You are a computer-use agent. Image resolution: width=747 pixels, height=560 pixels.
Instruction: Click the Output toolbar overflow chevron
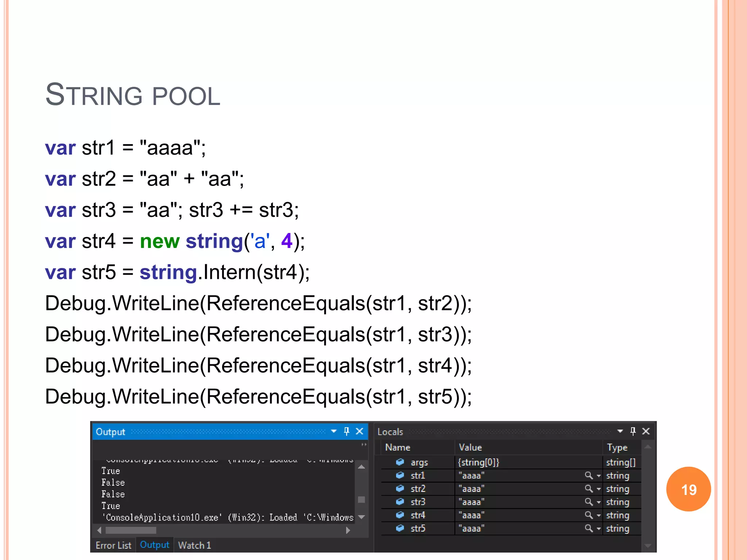[364, 444]
